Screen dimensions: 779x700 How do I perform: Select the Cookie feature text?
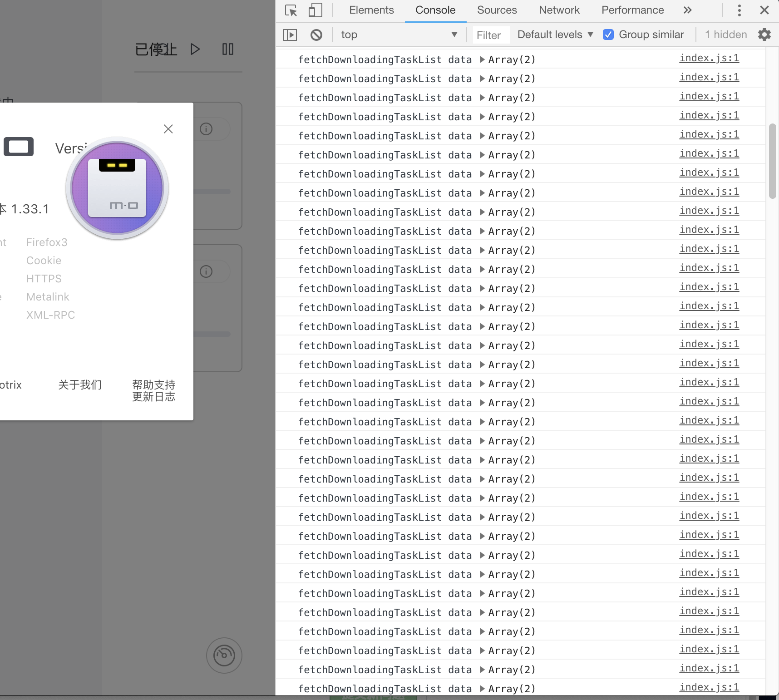[44, 261]
